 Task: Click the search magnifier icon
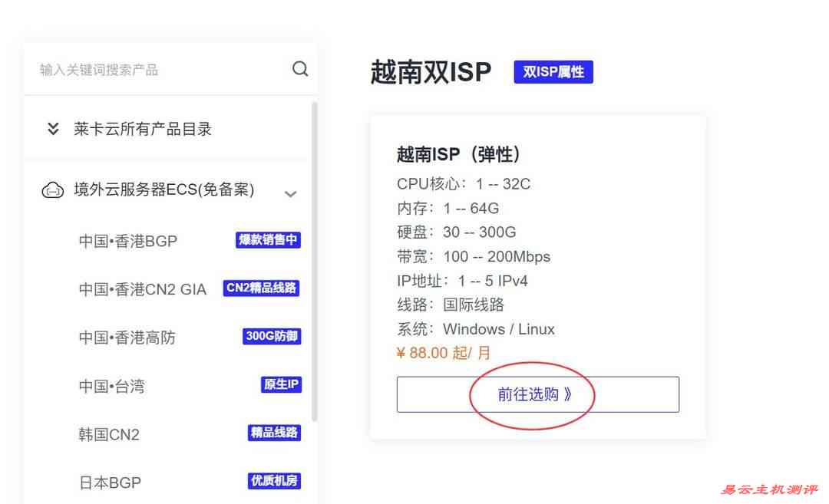[x=299, y=68]
